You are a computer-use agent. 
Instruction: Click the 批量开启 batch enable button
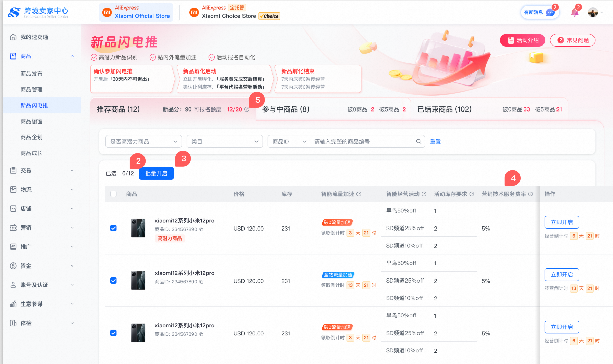(x=156, y=173)
